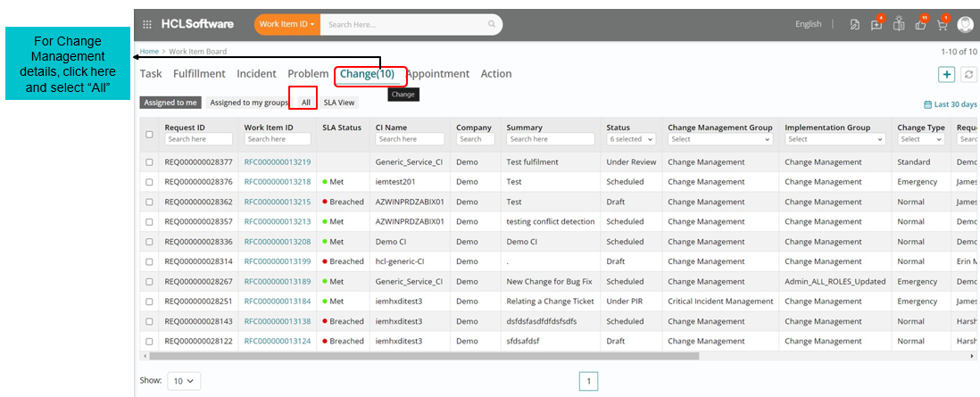Open the Show 10 page size dropdown
The image size is (980, 397).
185,381
